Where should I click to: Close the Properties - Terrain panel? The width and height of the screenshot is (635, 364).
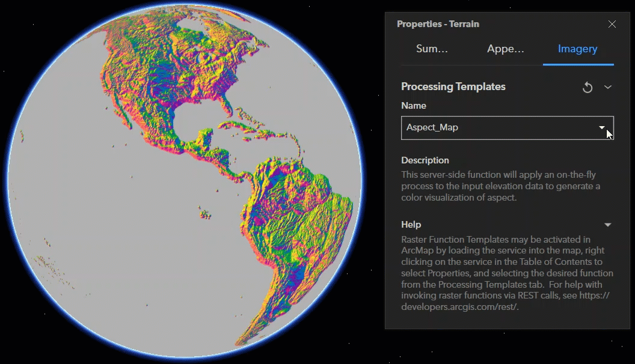point(612,24)
